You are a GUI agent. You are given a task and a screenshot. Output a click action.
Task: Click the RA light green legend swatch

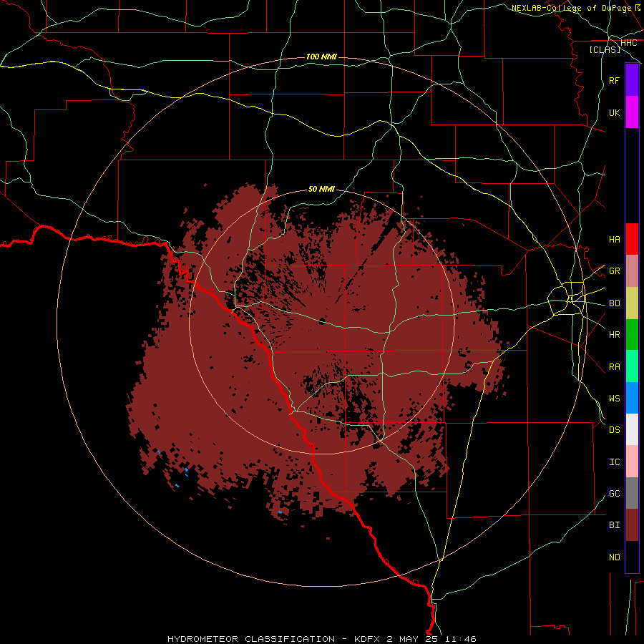click(x=632, y=366)
